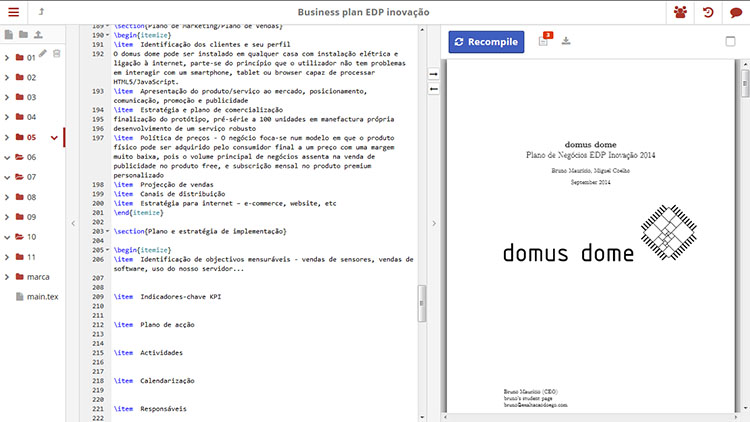Collapse folder 06 arrow

click(7, 157)
